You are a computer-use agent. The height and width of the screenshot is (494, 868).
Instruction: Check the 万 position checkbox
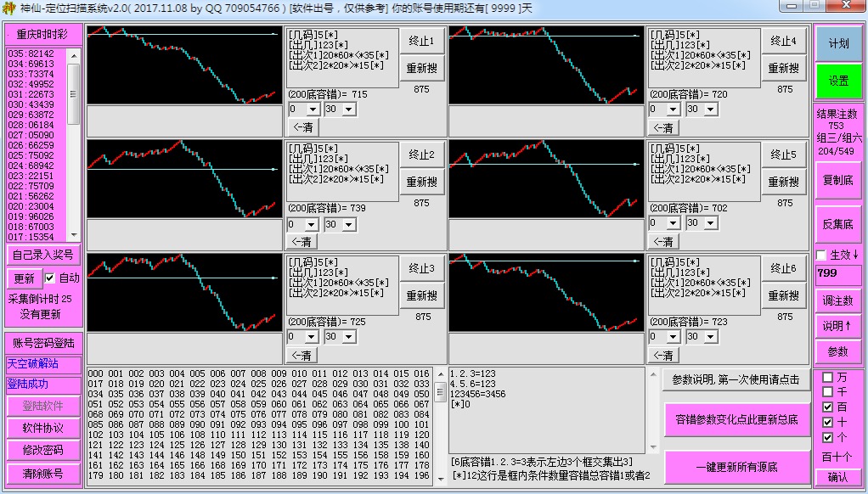pyautogui.click(x=828, y=377)
